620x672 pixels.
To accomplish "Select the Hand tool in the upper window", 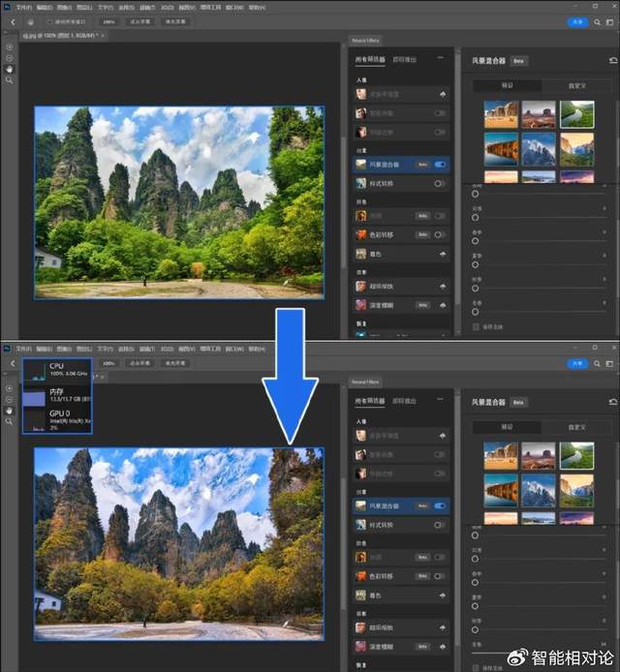I will (10, 69).
